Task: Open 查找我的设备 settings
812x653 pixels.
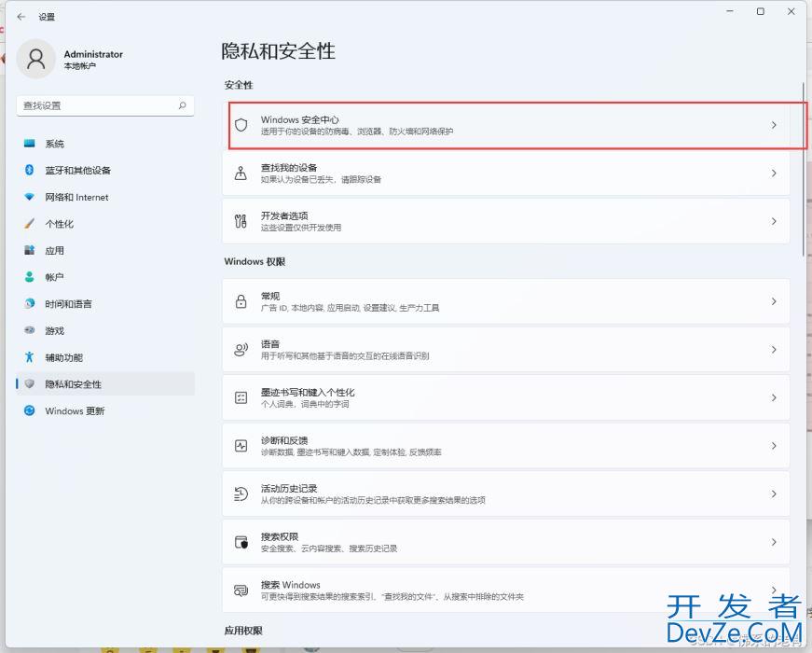Action: [506, 174]
